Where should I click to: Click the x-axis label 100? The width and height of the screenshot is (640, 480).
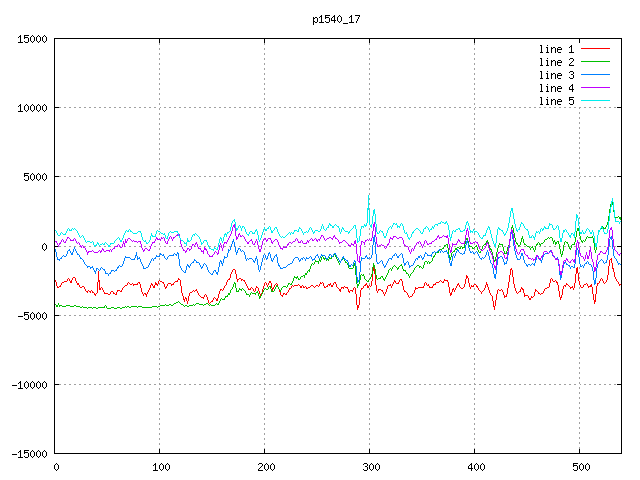(x=161, y=467)
